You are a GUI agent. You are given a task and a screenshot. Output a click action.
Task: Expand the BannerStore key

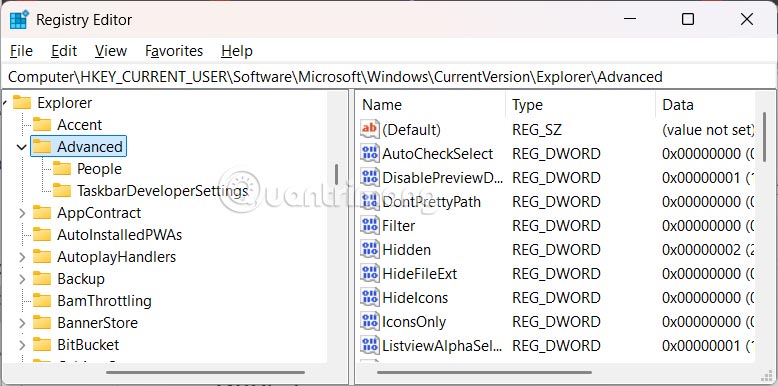coord(22,322)
